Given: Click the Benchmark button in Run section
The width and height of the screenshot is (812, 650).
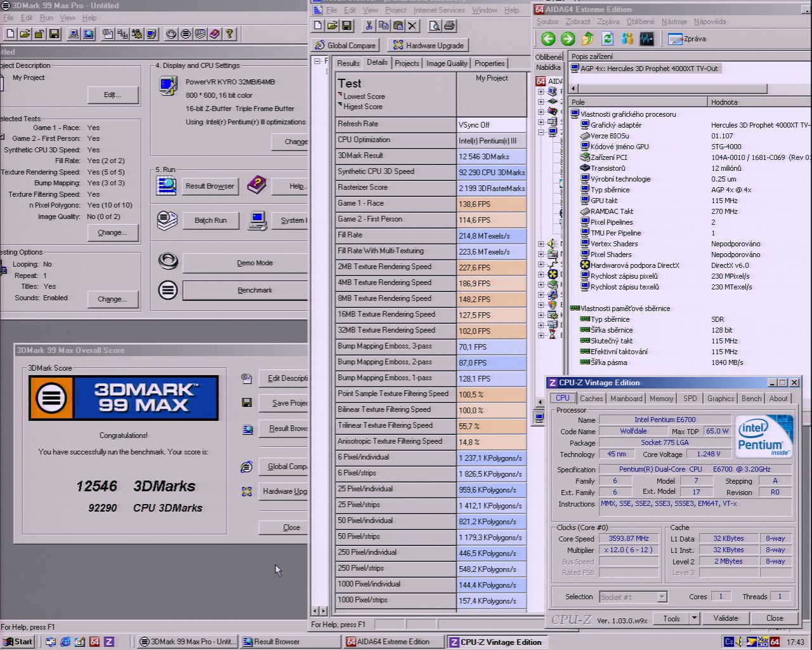Looking at the screenshot, I should pyautogui.click(x=246, y=290).
